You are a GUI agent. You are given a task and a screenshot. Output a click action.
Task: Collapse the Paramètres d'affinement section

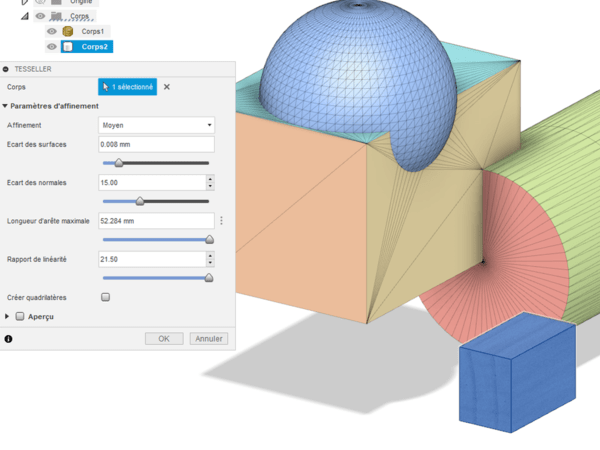(6, 105)
